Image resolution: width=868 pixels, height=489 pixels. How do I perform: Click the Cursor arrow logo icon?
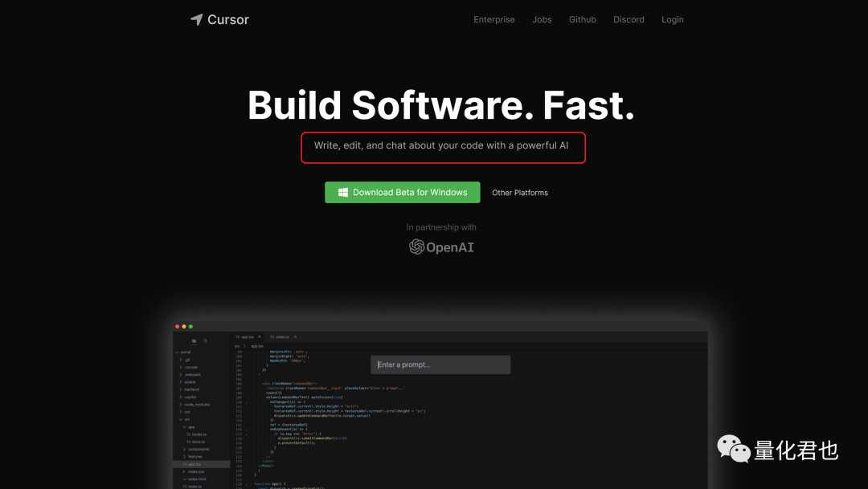tap(197, 19)
